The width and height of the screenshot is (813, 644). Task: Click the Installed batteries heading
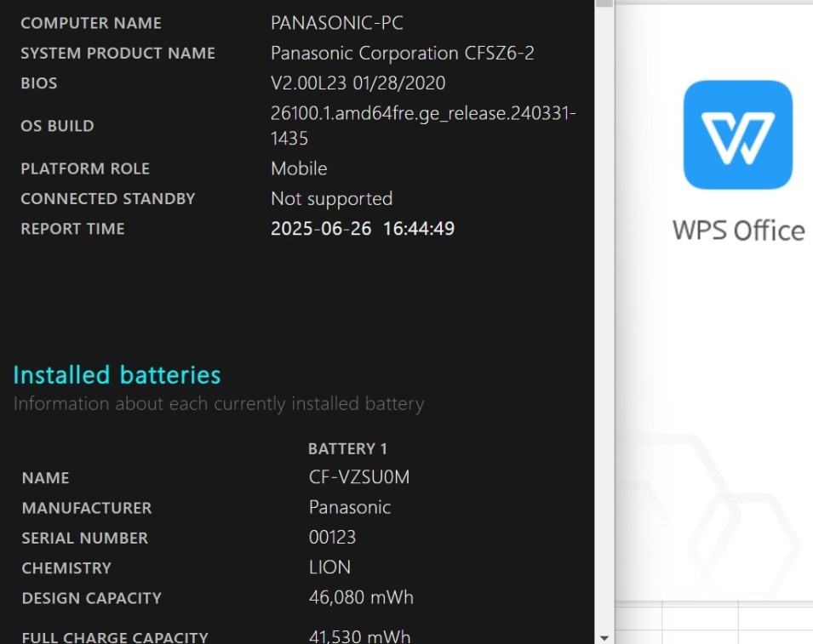pyautogui.click(x=117, y=375)
